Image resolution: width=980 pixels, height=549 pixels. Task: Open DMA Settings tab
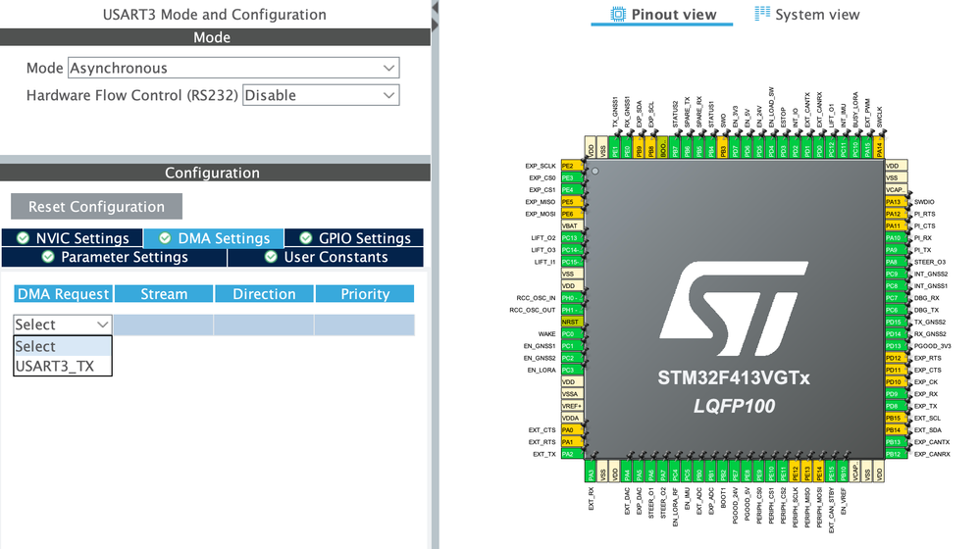(214, 238)
